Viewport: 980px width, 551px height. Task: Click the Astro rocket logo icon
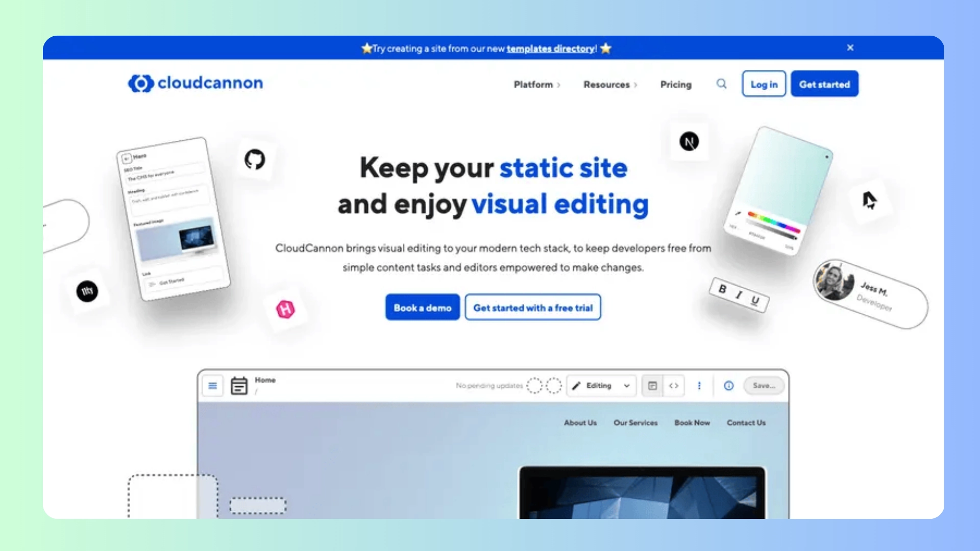tap(869, 200)
